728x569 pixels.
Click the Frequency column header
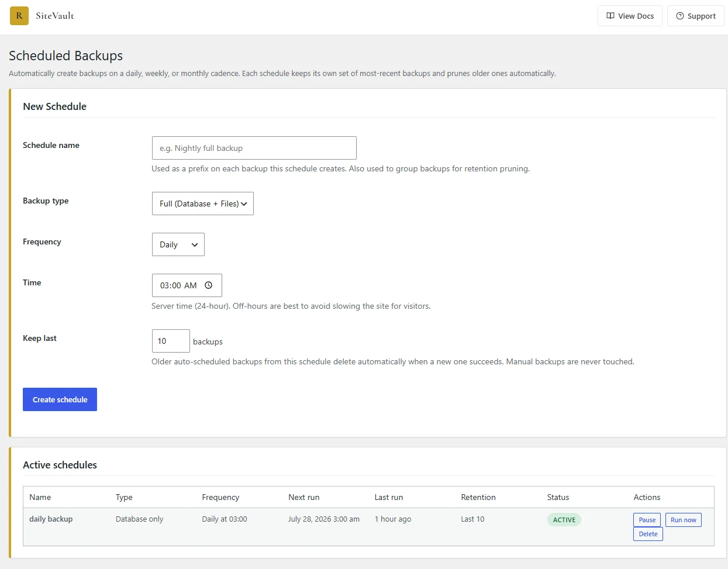tap(220, 497)
